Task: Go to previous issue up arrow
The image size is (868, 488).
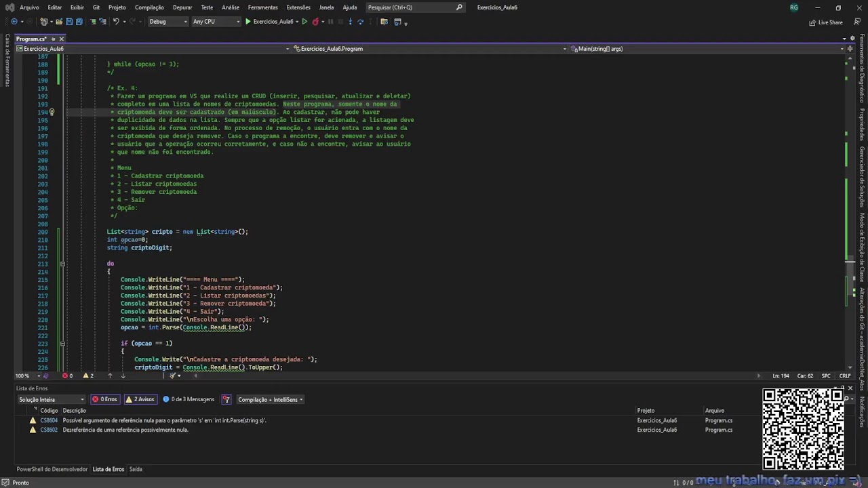Action: [110, 375]
